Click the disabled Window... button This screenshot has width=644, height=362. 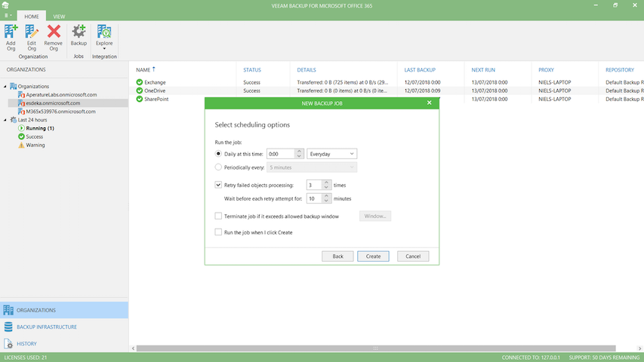pyautogui.click(x=375, y=216)
